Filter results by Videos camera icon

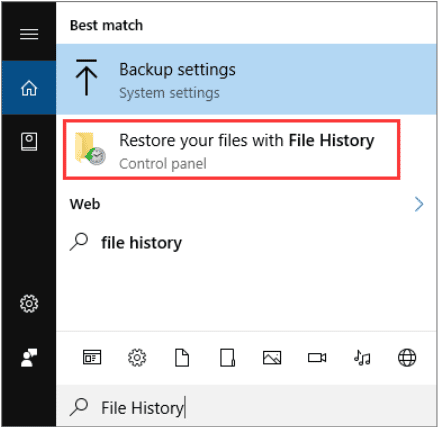coord(317,358)
